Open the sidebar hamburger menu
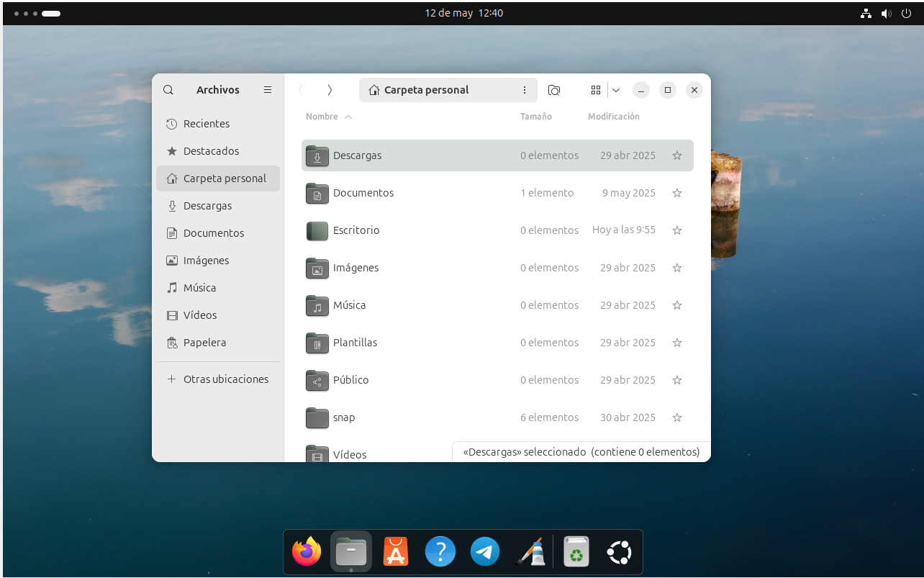 pyautogui.click(x=268, y=90)
